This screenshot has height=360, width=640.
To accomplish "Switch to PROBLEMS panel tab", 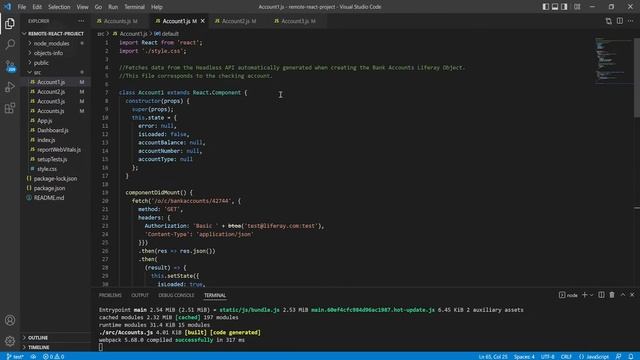I will point(110,295).
